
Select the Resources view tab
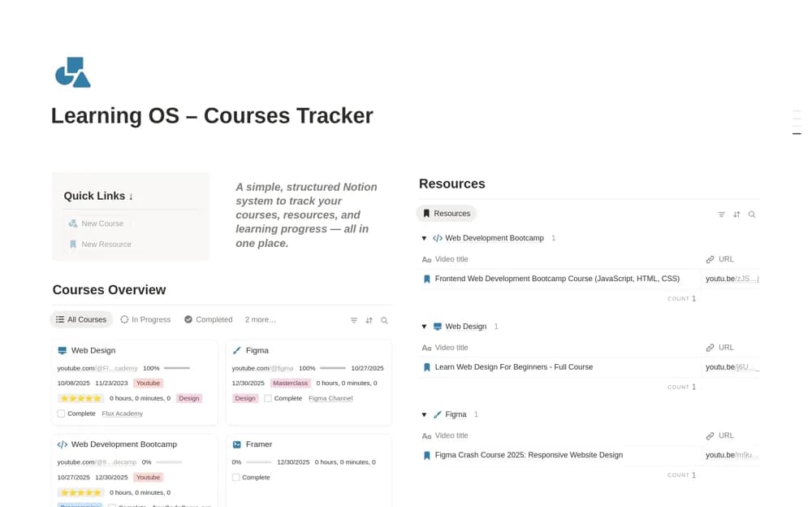(x=447, y=213)
